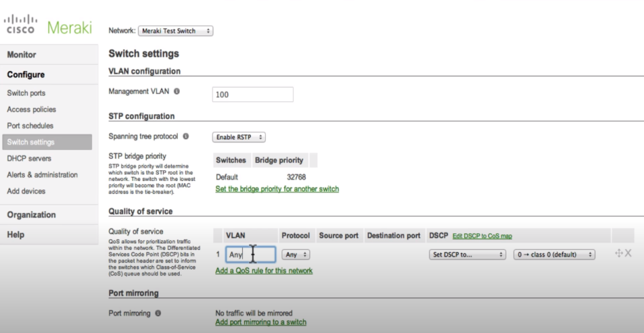Click the Bridge priority column header
Viewport: 644px width, 333px height.
coord(279,160)
